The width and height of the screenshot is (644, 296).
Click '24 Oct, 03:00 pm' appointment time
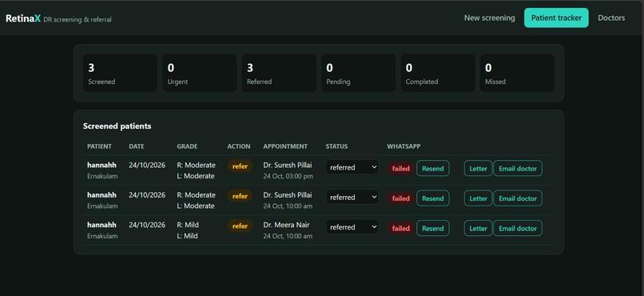(288, 176)
